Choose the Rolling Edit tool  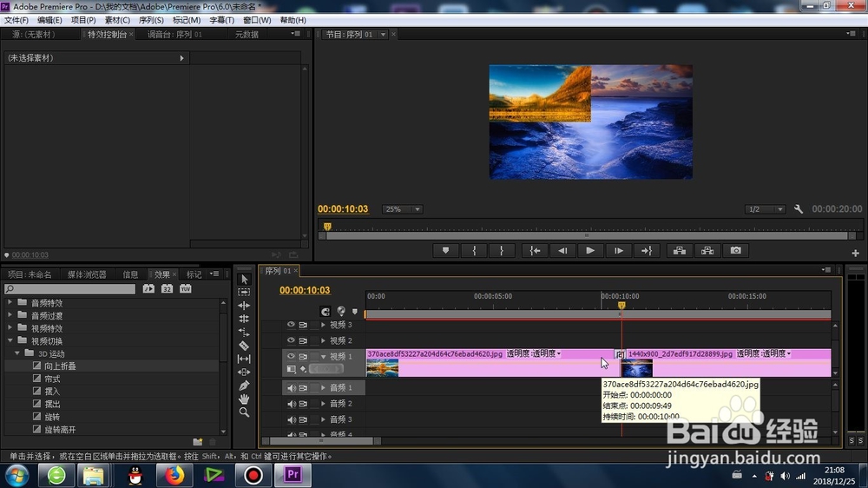(x=244, y=319)
